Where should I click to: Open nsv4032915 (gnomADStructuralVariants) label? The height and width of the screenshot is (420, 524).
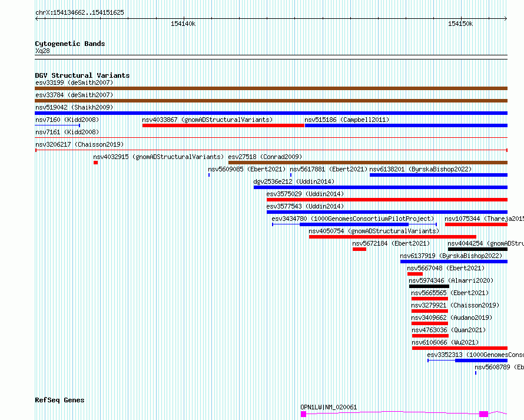(158, 157)
